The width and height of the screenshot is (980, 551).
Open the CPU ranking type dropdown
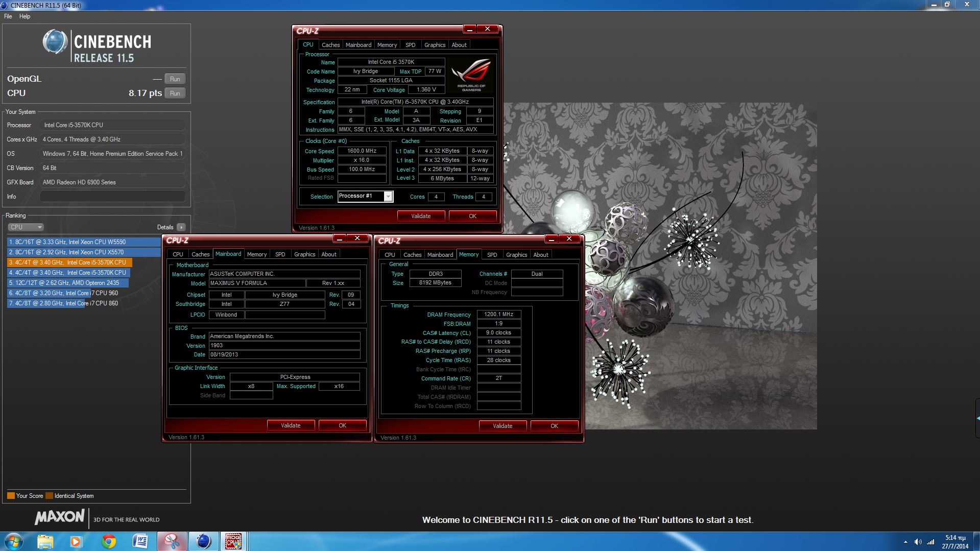26,227
